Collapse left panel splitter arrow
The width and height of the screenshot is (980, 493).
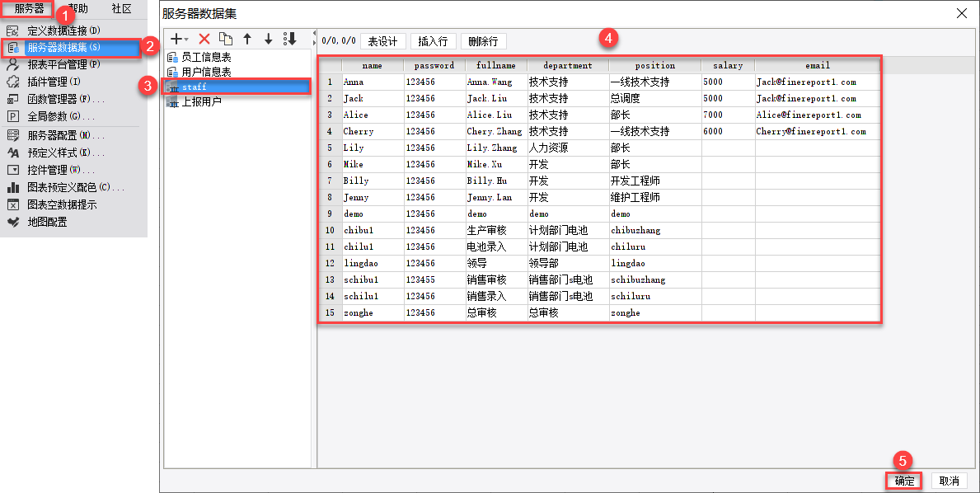pyautogui.click(x=314, y=35)
